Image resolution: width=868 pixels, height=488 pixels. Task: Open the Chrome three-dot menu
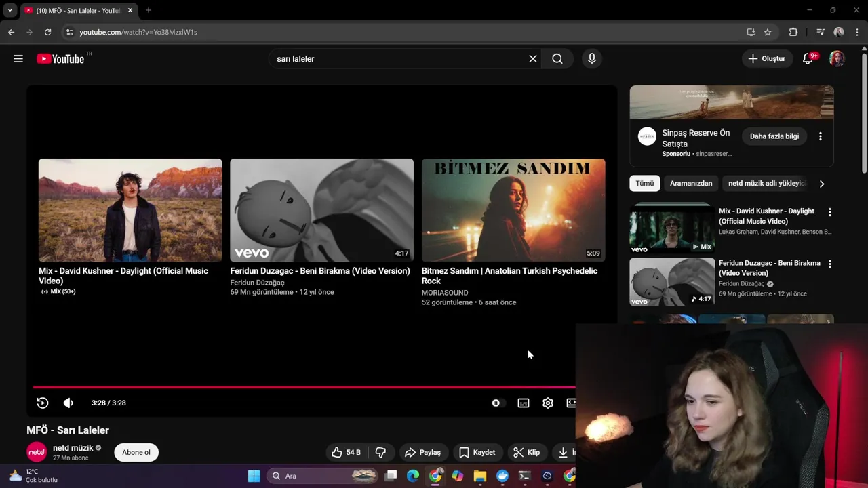tap(858, 32)
